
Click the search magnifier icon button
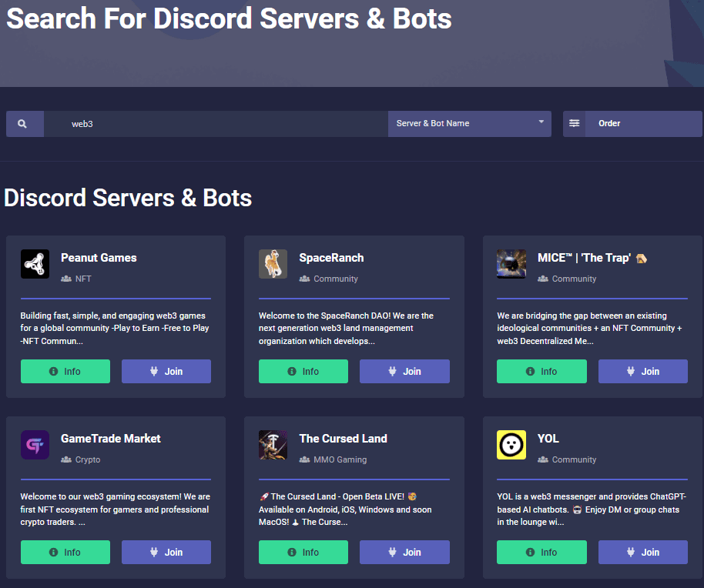[25, 124]
